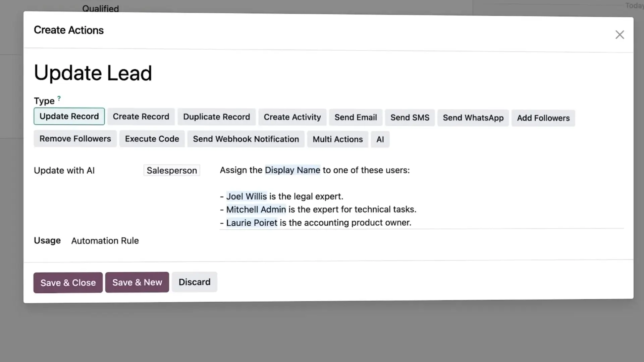Click Save & Close

[x=67, y=282]
